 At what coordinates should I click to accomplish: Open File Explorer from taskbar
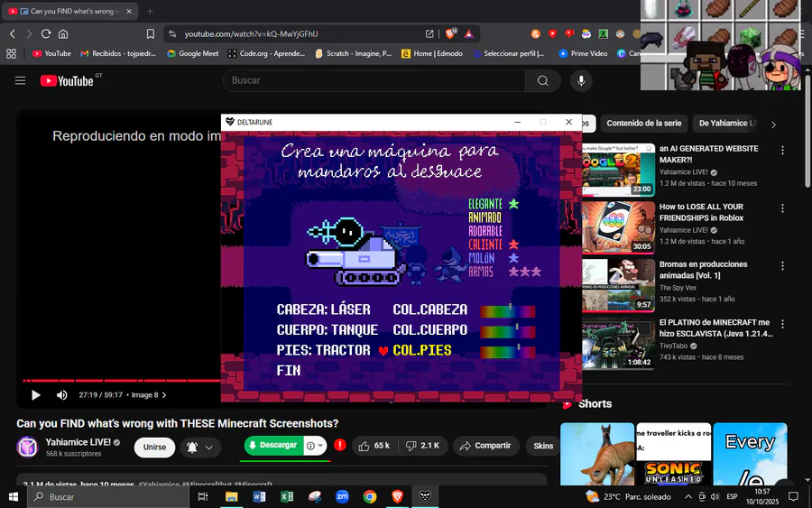coord(231,497)
